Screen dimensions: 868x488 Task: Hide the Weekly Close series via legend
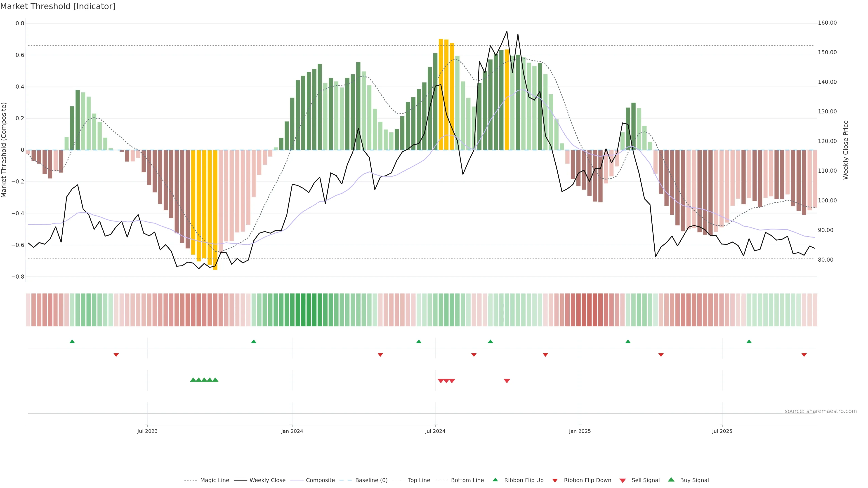[267, 480]
